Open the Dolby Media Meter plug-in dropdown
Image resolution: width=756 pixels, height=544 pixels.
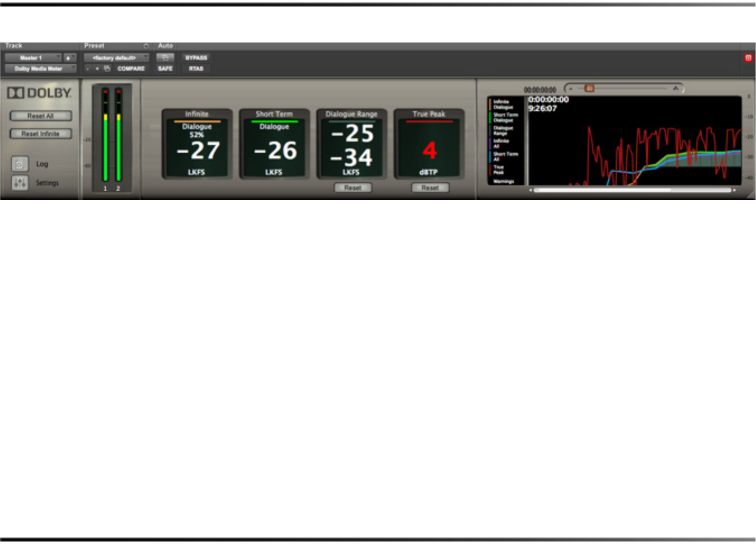[40, 69]
